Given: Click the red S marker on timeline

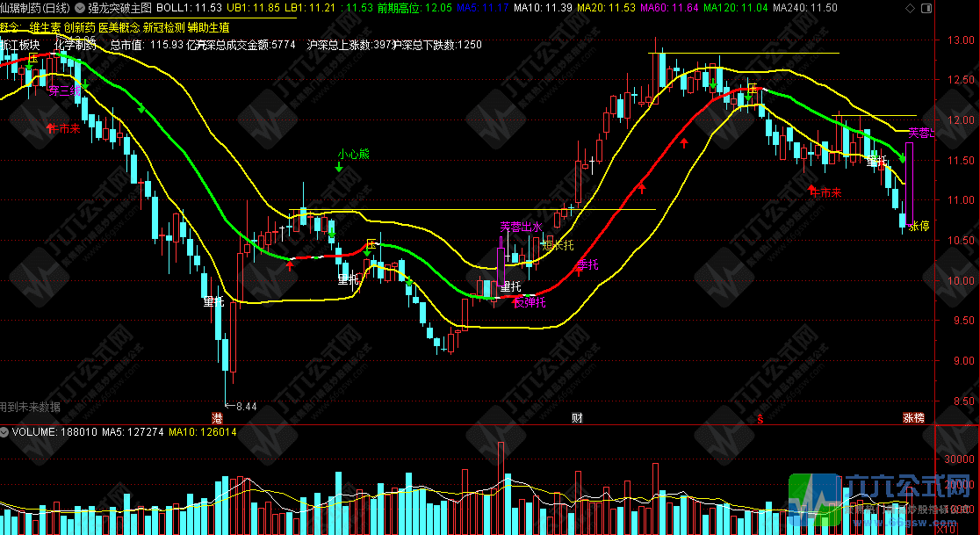Looking at the screenshot, I should coord(760,416).
